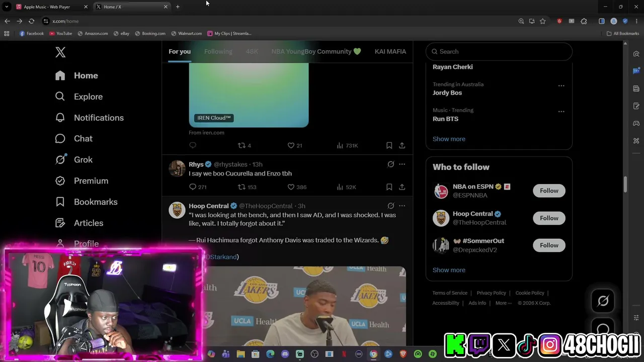Screen dimensions: 644x362
Task: Click Grok icon on Hoop Central post
Action: pyautogui.click(x=390, y=206)
